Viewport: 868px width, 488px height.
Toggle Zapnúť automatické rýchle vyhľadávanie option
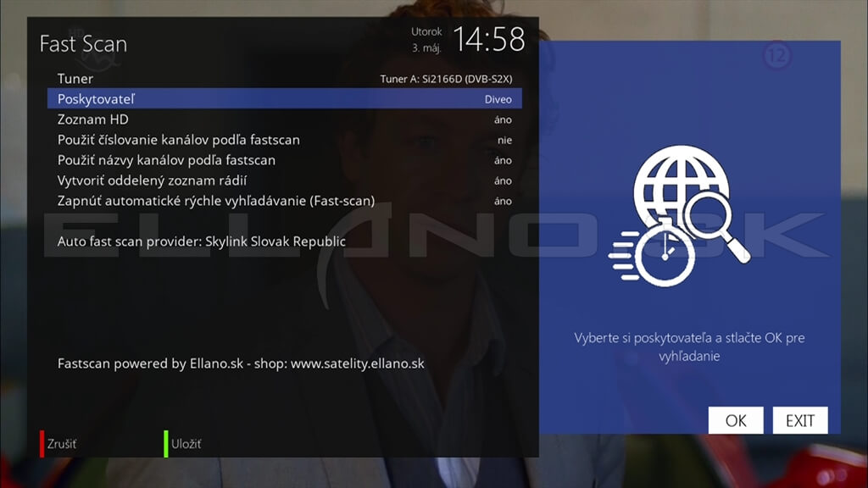(x=285, y=201)
